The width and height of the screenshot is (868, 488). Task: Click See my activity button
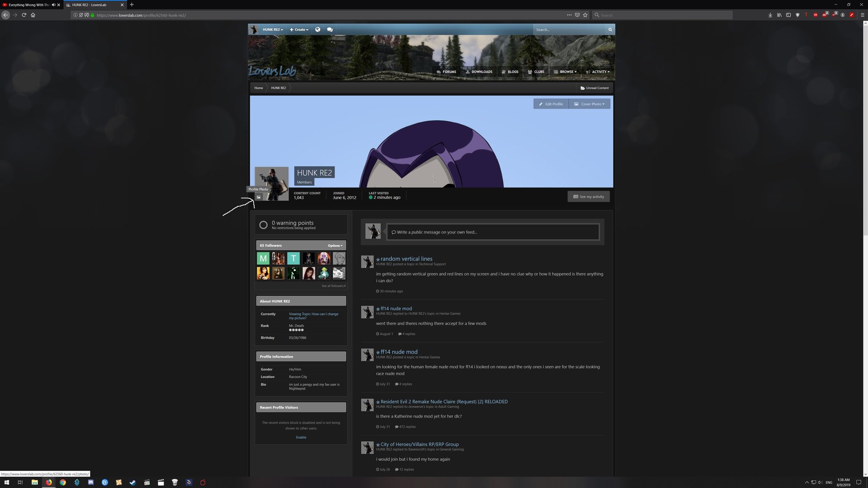pos(589,197)
